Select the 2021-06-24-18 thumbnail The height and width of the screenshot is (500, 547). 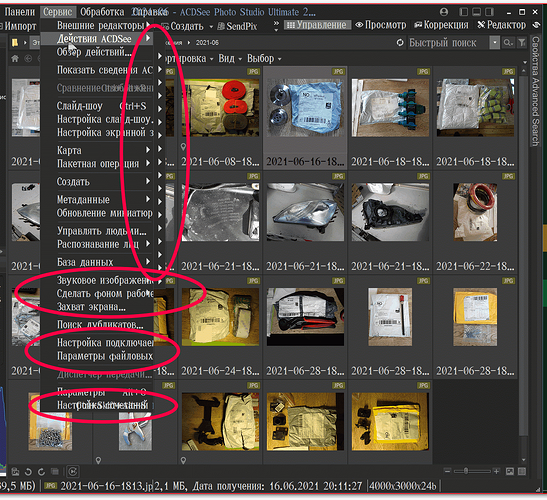(220, 327)
